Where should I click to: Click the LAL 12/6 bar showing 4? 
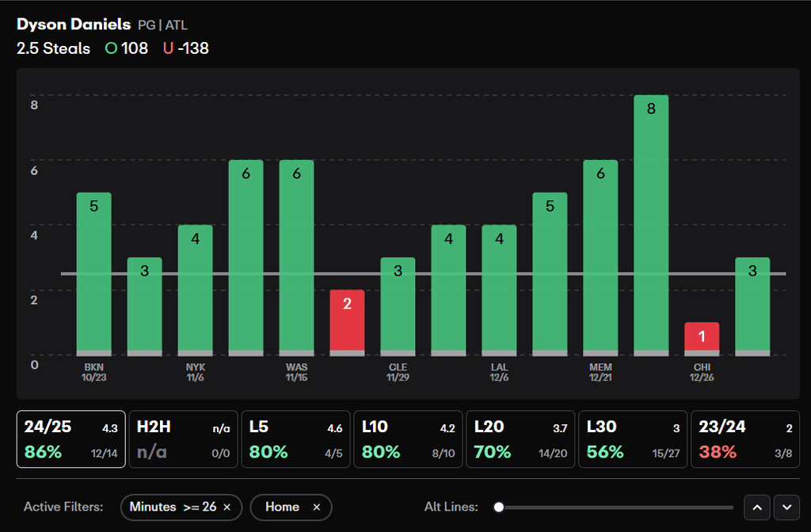click(x=499, y=290)
